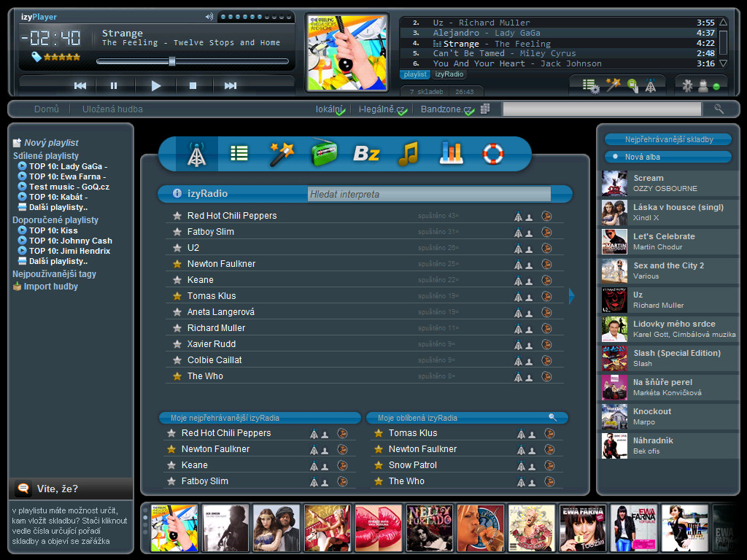Click the database icon next to Bandzone.cz

(x=485, y=109)
